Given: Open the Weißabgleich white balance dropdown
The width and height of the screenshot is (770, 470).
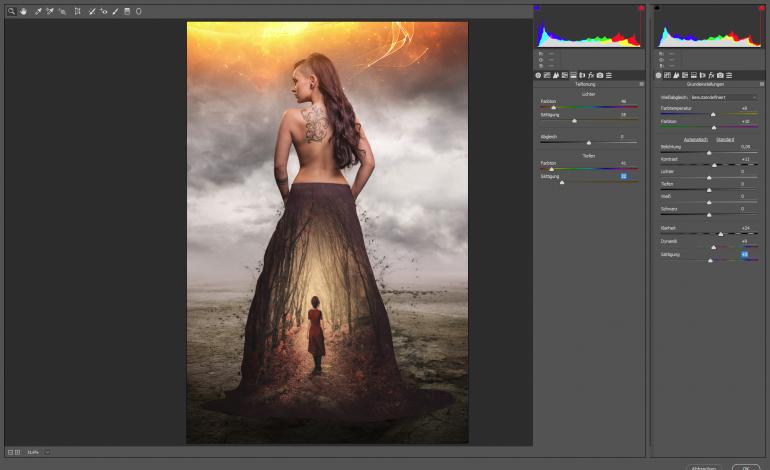Looking at the screenshot, I should [724, 97].
